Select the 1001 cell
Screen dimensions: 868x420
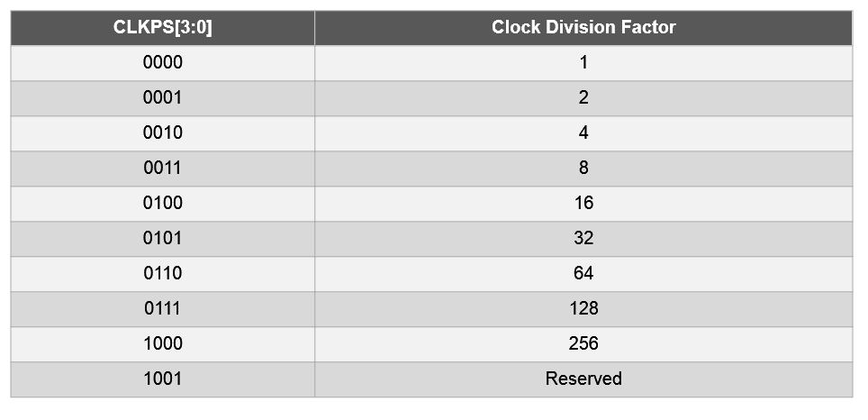[x=163, y=379]
